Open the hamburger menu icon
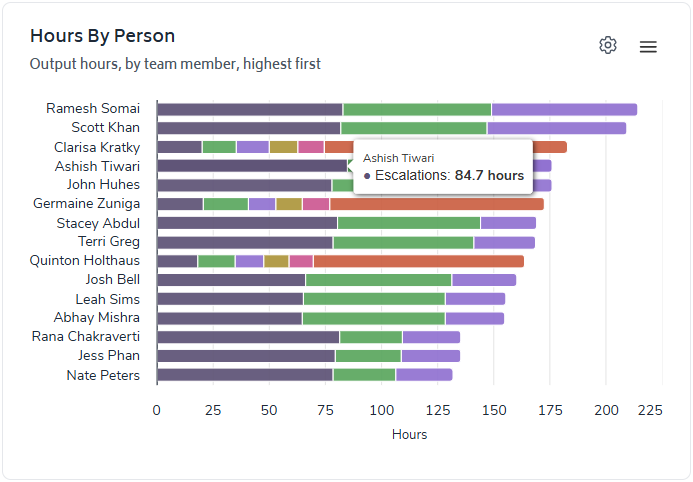This screenshot has width=693, height=482. [x=648, y=47]
